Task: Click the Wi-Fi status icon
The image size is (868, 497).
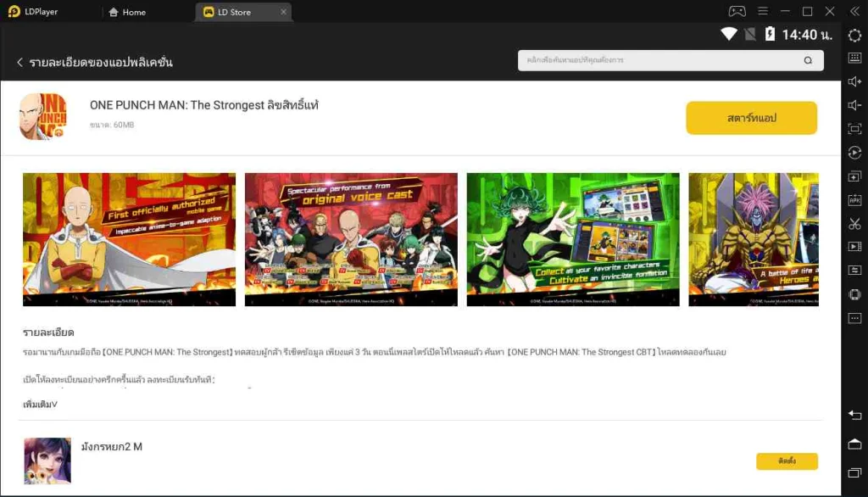Action: 729,35
